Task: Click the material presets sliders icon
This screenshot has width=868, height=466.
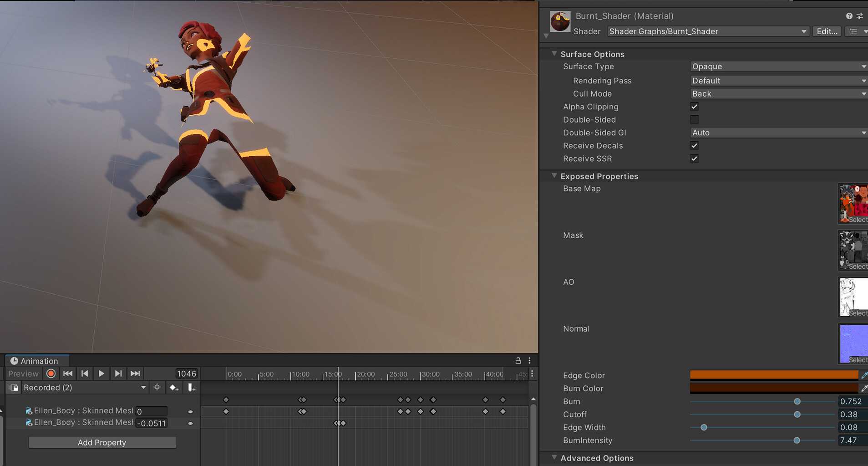Action: tap(860, 15)
